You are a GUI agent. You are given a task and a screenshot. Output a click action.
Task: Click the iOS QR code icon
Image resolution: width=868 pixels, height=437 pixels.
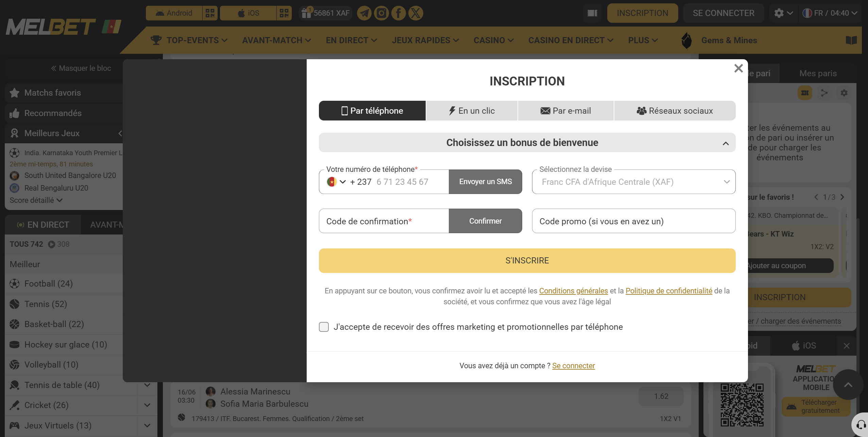click(x=284, y=13)
